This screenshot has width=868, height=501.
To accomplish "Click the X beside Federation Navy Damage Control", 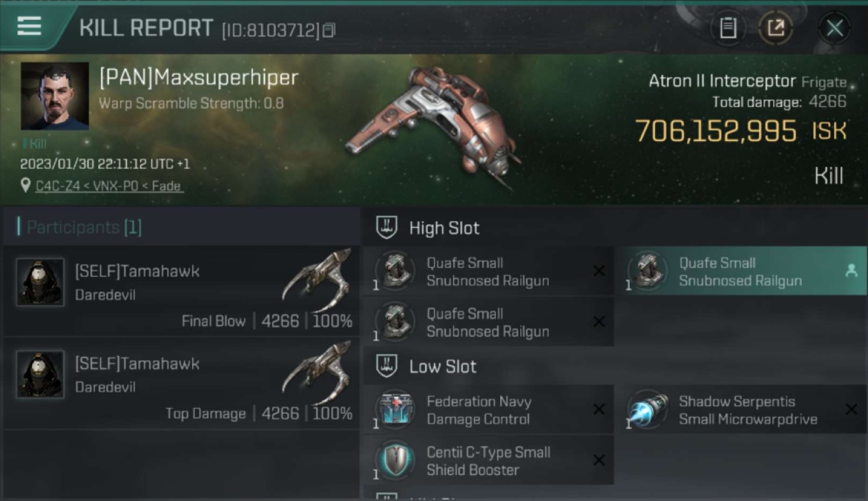I will pos(599,409).
